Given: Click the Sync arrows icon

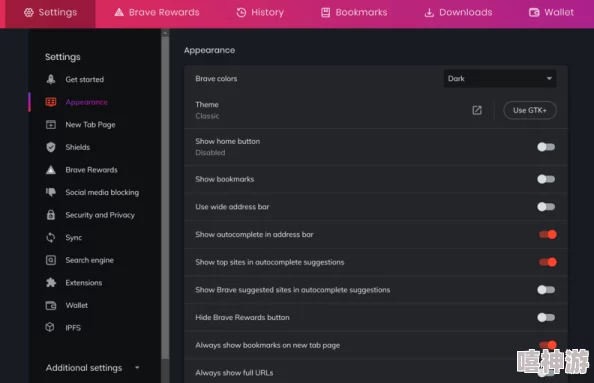Looking at the screenshot, I should [51, 238].
